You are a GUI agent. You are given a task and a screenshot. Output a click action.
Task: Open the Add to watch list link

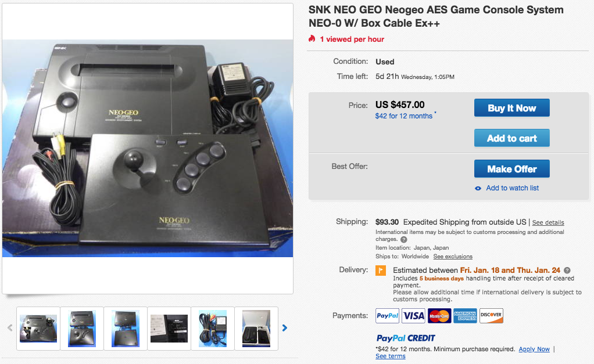point(512,188)
